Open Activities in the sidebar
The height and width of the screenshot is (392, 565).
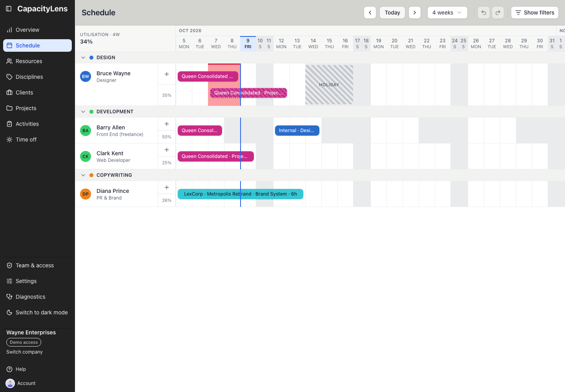37,124
